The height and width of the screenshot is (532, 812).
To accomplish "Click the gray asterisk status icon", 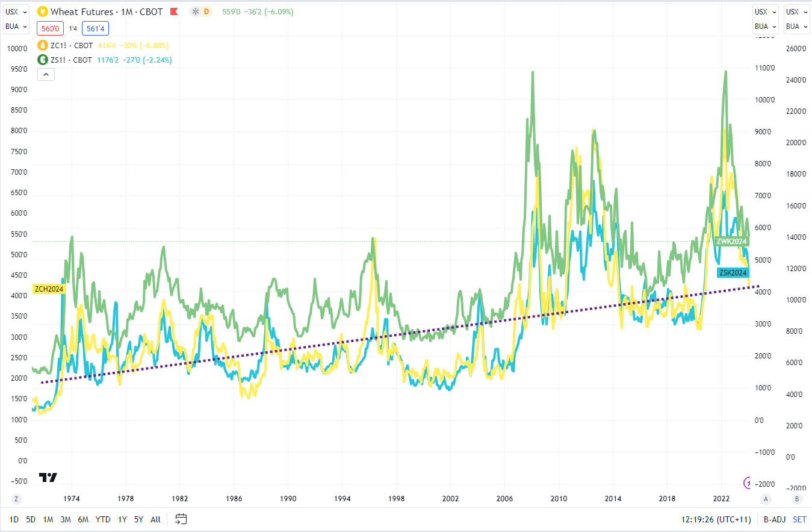I will click(x=195, y=11).
